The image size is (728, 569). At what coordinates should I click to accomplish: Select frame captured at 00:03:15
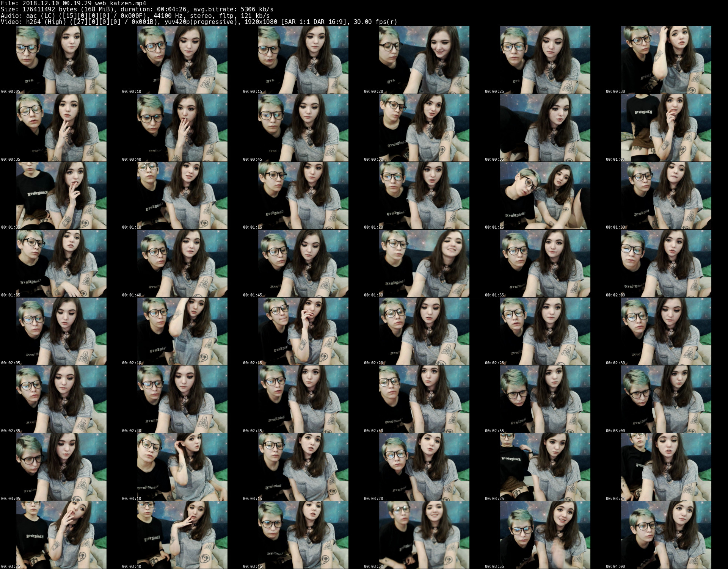tap(303, 467)
